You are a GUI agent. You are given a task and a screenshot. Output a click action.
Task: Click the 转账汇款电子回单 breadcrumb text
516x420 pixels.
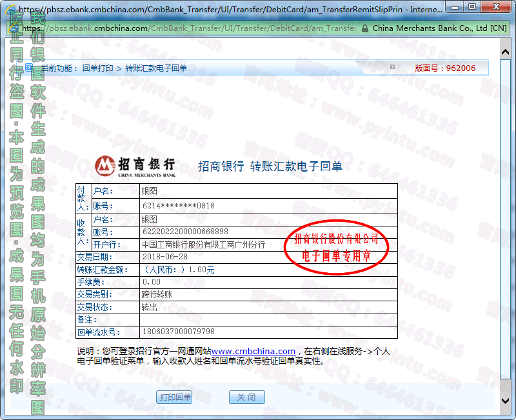(156, 68)
